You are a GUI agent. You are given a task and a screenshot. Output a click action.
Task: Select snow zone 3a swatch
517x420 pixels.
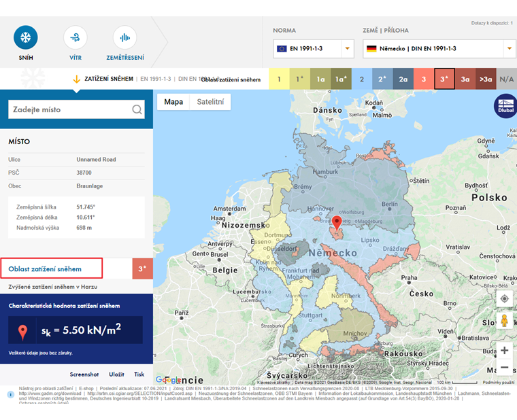[x=465, y=79]
